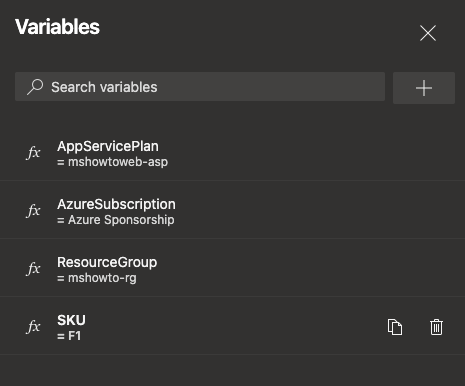
Task: Click the F1 value under SKU
Action: (74, 336)
